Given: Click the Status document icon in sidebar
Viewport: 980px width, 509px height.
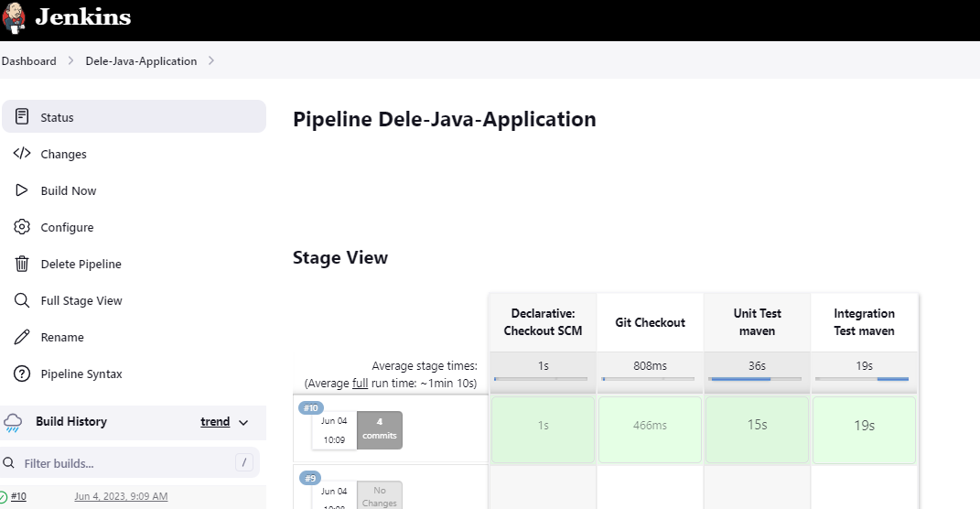Looking at the screenshot, I should pyautogui.click(x=23, y=117).
